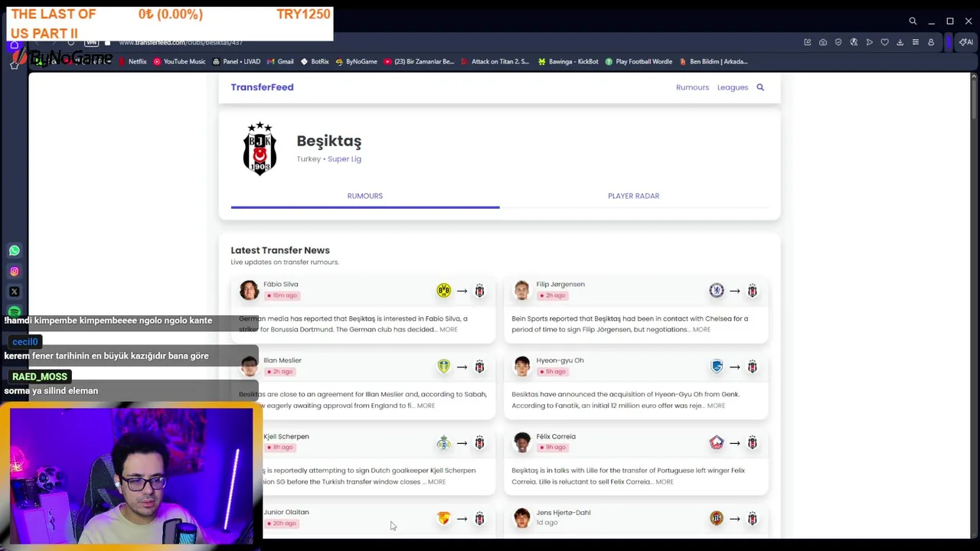This screenshot has height=551, width=980.
Task: Open the Bawinga - KickBot bookmark
Action: [568, 62]
